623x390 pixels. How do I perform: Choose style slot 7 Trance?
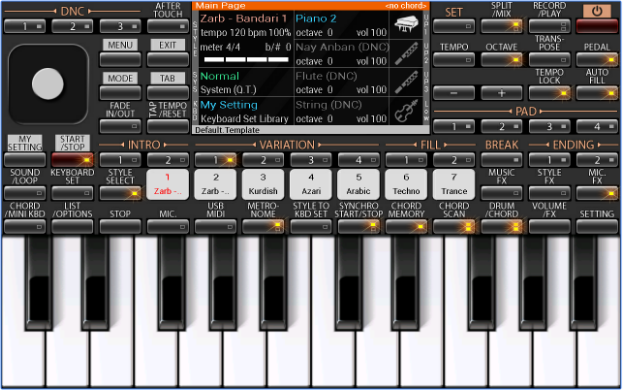click(454, 185)
